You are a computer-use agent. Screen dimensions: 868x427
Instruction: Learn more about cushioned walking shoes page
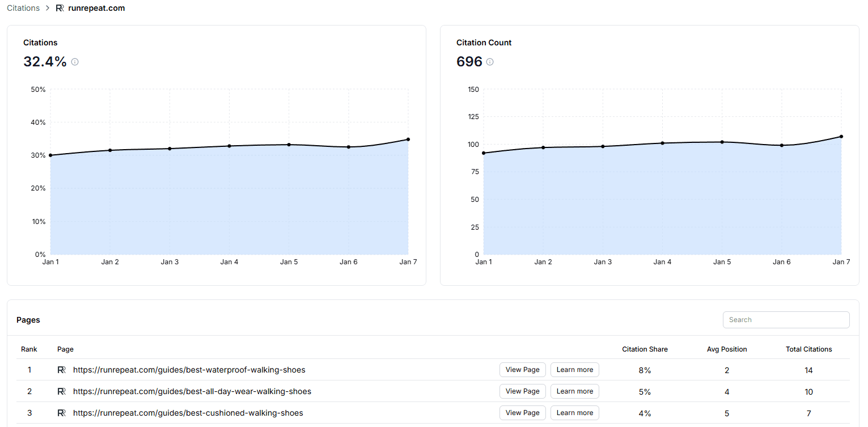click(574, 413)
